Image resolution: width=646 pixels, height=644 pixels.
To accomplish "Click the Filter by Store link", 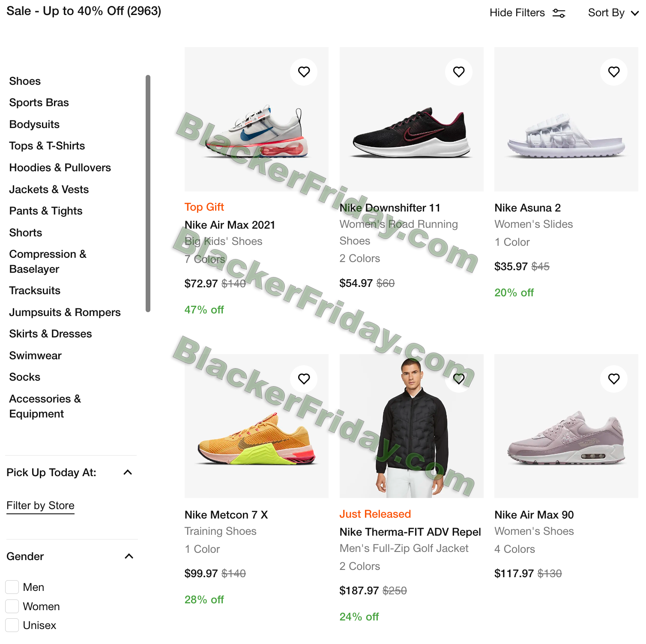I will [40, 506].
